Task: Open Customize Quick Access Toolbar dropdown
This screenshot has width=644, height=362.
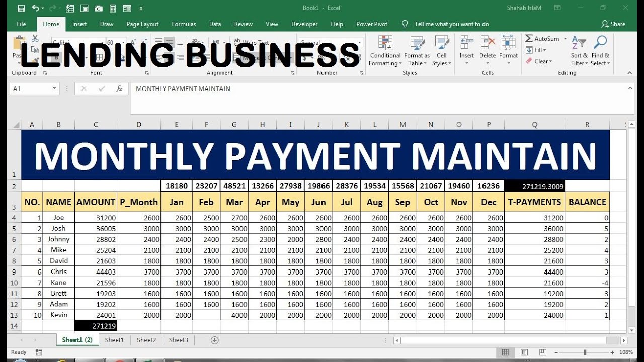Action: tap(141, 8)
